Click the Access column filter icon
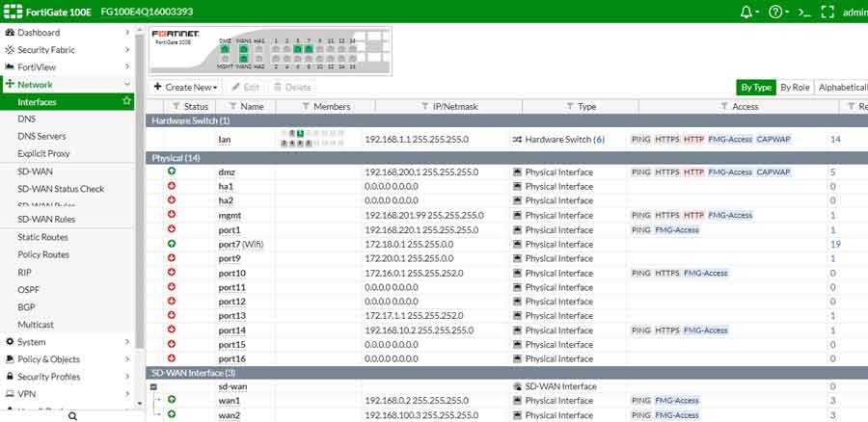The width and height of the screenshot is (868, 422). click(x=724, y=106)
